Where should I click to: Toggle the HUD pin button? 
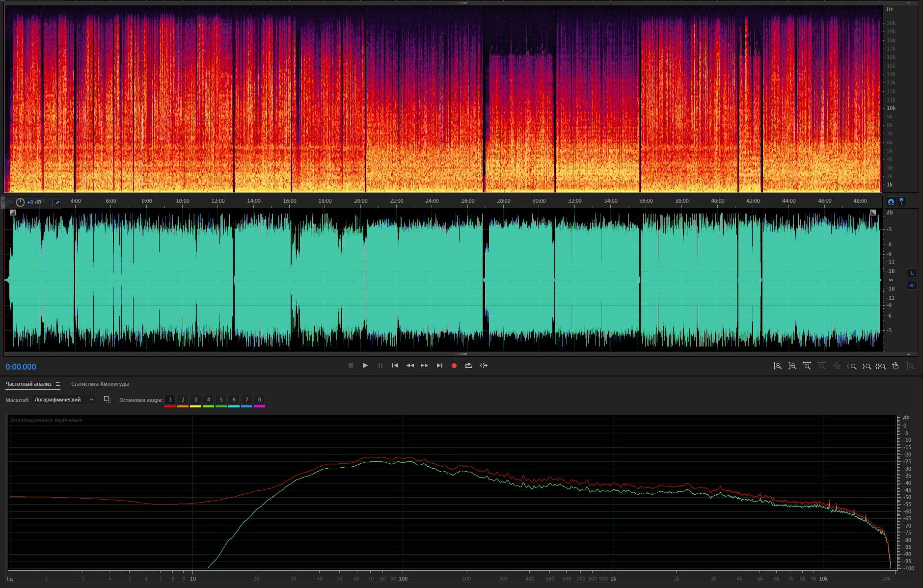tap(57, 202)
